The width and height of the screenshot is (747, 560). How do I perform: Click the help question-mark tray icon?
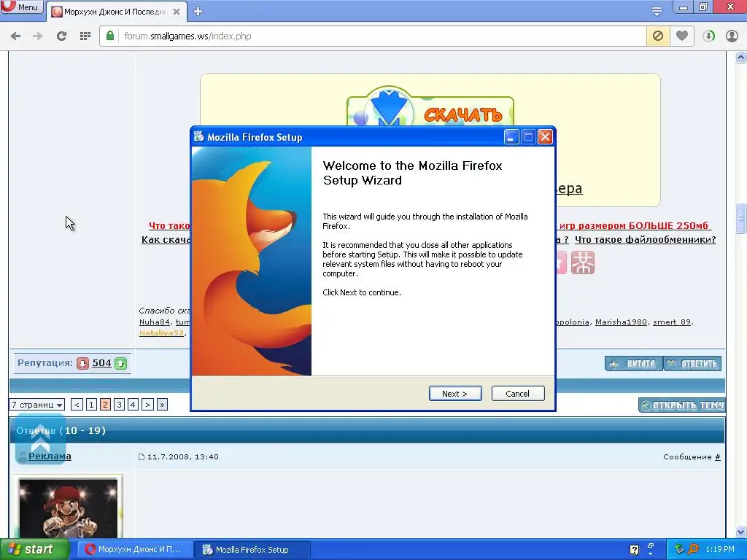(634, 550)
